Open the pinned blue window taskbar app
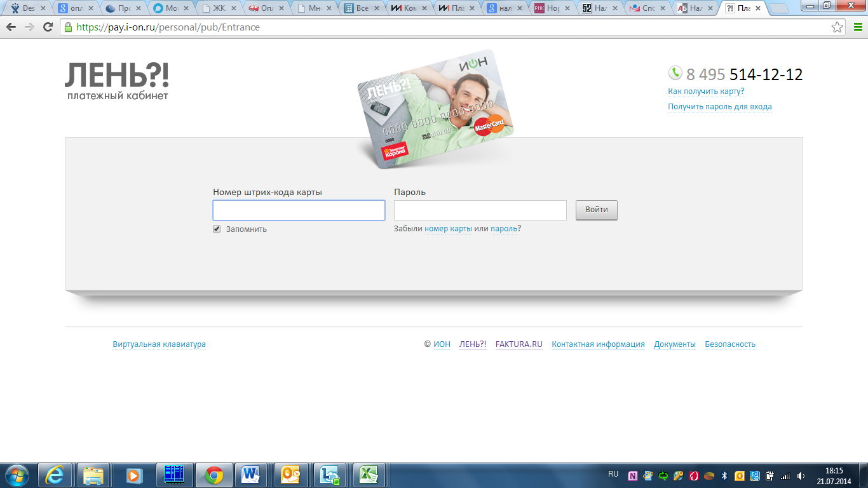This screenshot has width=868, height=488. [173, 475]
